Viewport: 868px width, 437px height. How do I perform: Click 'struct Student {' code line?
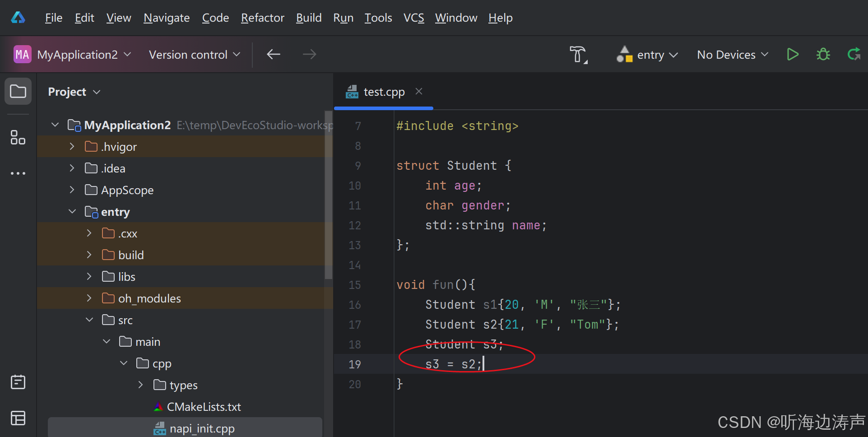454,166
